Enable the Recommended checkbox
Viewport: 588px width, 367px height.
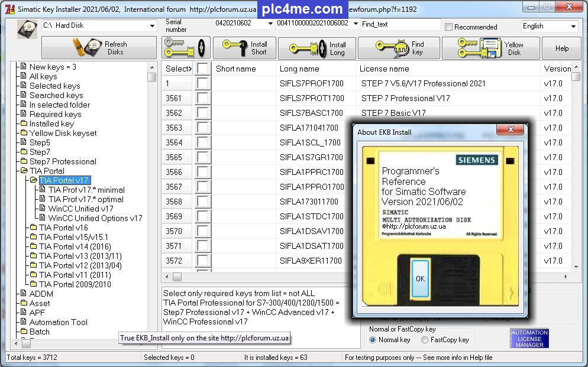[x=449, y=27]
